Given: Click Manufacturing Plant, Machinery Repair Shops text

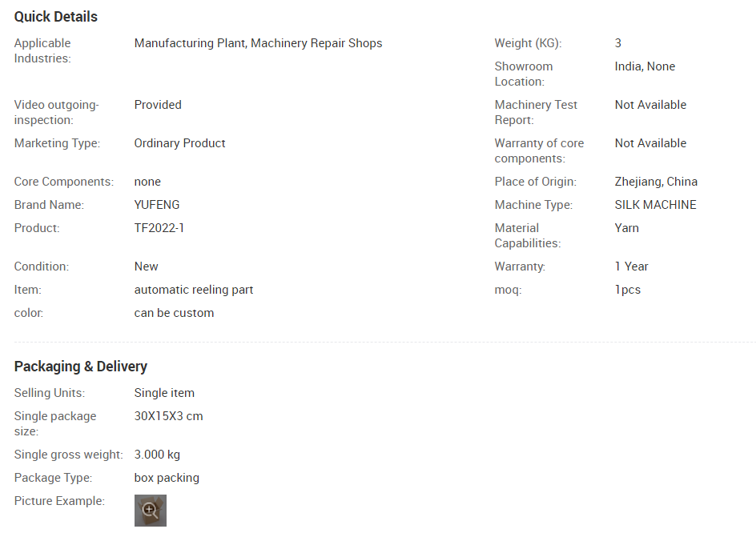Looking at the screenshot, I should (x=258, y=43).
